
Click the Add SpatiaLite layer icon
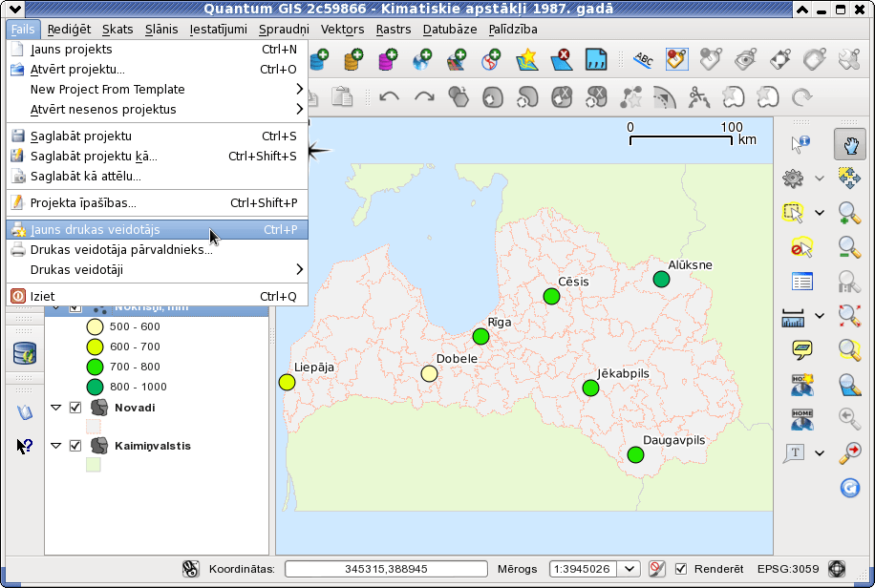tap(353, 59)
